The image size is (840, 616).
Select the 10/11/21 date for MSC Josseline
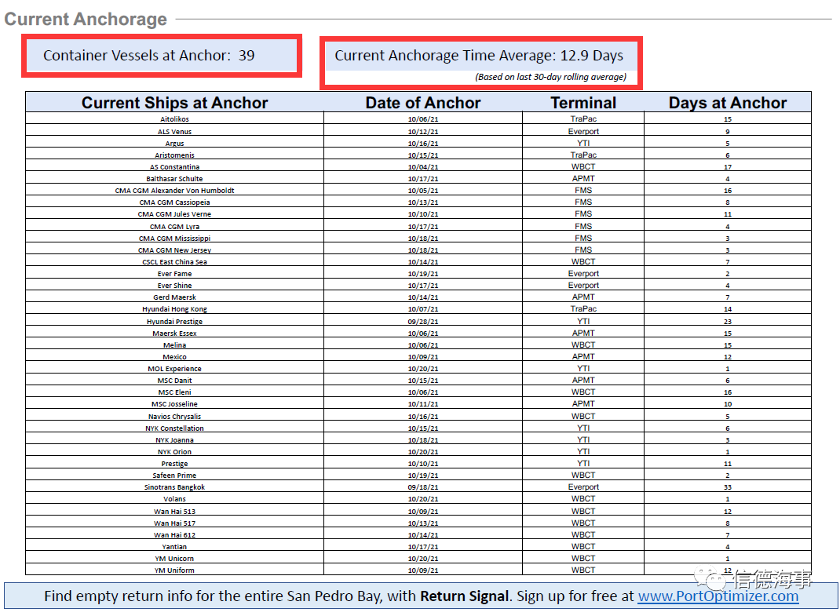point(423,403)
